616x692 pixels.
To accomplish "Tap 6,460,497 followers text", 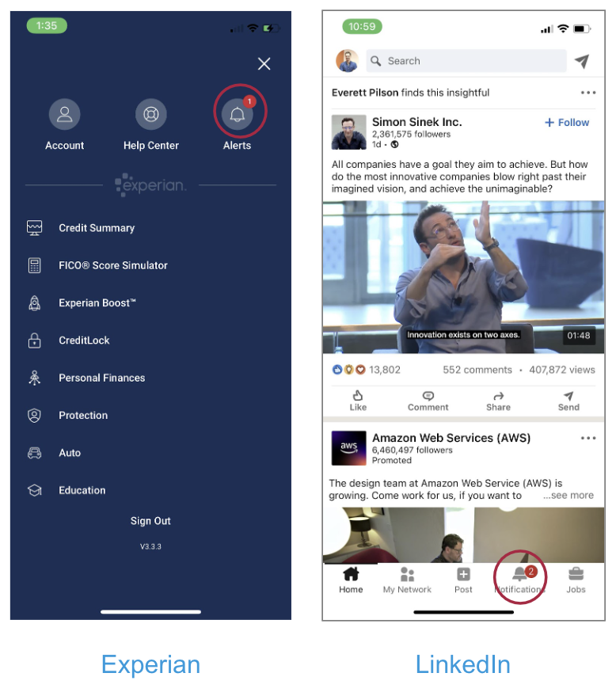I will pos(413,451).
